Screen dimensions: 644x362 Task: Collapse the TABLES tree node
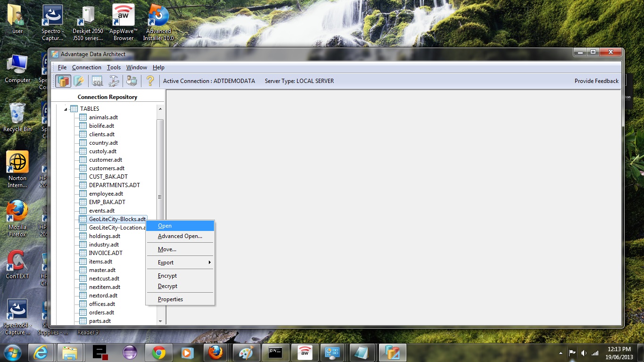pos(66,109)
